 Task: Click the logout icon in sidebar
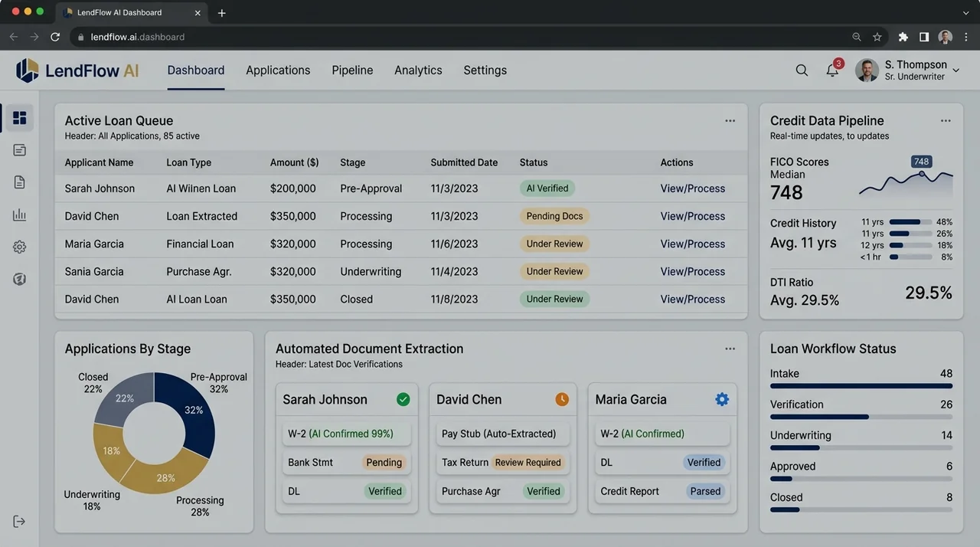click(20, 522)
